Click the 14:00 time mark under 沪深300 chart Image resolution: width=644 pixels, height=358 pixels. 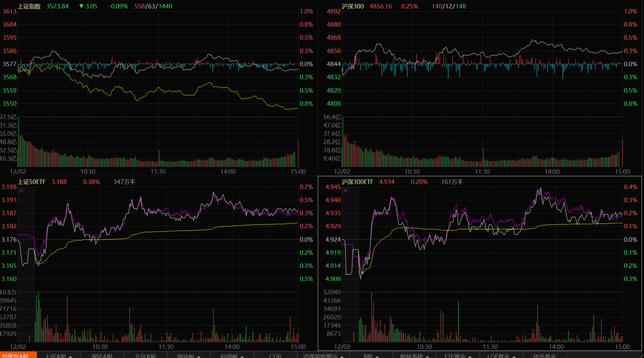click(x=553, y=171)
